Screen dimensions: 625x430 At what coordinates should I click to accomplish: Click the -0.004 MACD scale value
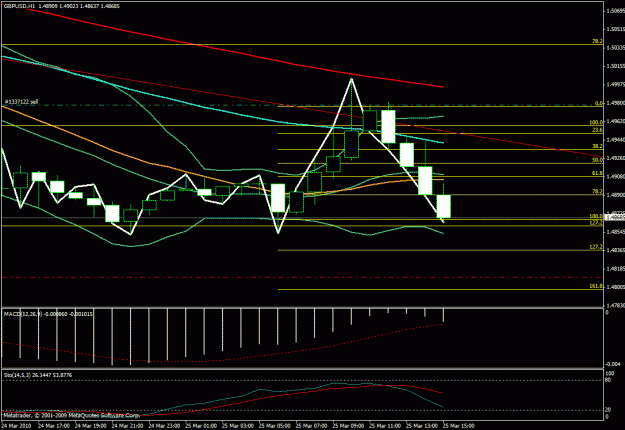click(x=613, y=364)
